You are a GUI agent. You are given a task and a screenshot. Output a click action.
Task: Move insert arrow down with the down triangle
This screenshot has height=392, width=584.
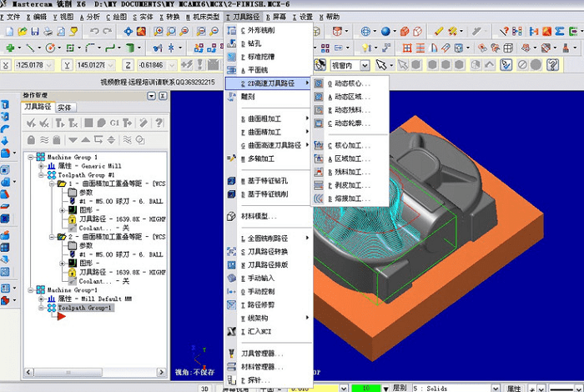coord(73,140)
